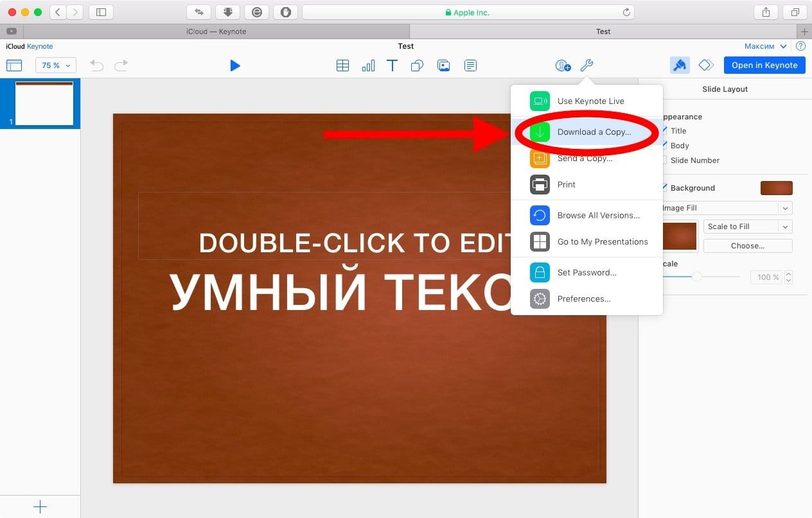The height and width of the screenshot is (518, 812).
Task: Click the Choose... image button
Action: pos(748,246)
